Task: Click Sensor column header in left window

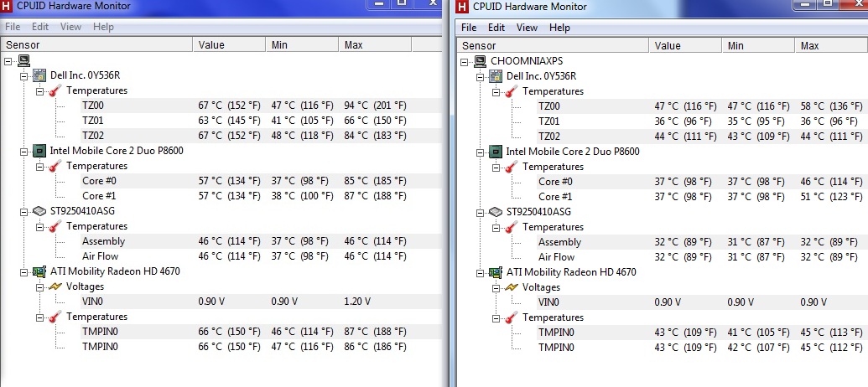Action: tap(96, 44)
